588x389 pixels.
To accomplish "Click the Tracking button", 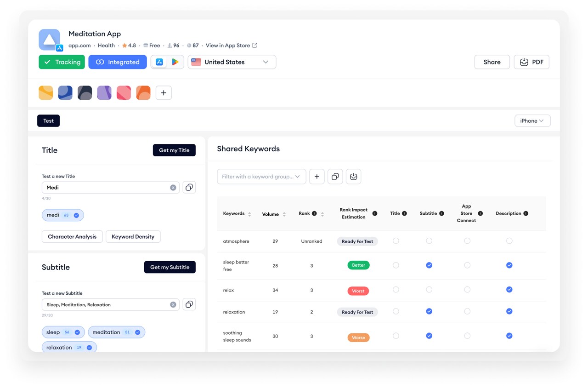I will click(62, 62).
